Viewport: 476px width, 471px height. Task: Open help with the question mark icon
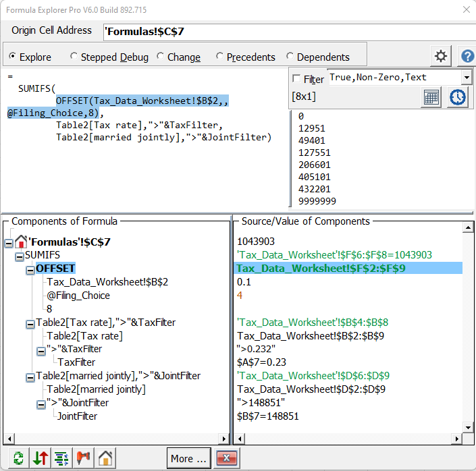point(467,56)
